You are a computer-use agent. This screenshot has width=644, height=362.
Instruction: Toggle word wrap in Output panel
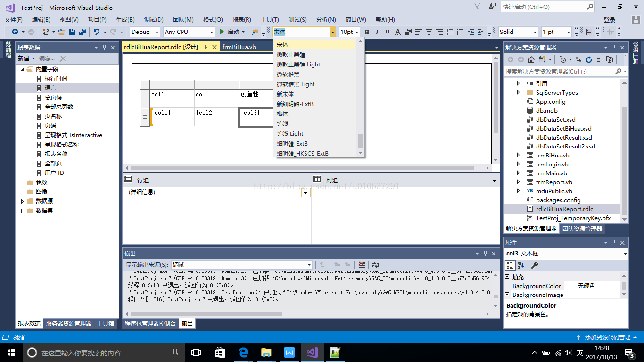coord(376,265)
